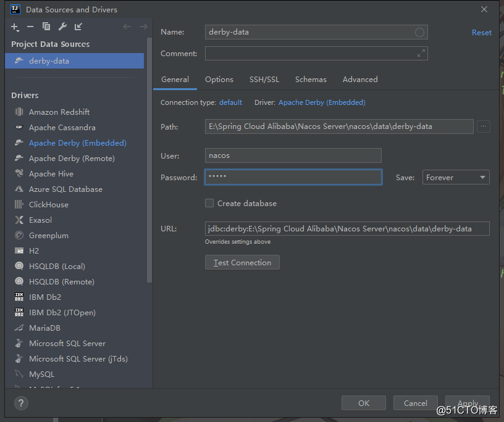Select derby-data project data source
The width and height of the screenshot is (504, 422).
[74, 60]
